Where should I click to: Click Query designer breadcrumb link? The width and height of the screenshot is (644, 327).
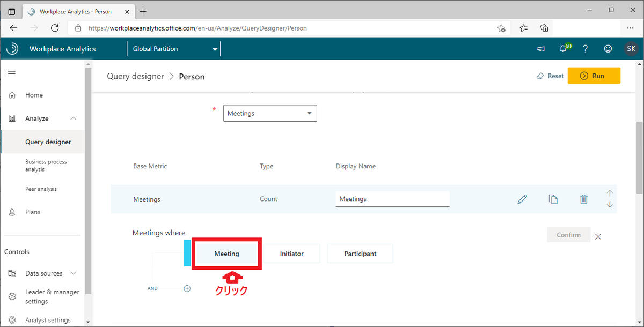coord(135,76)
